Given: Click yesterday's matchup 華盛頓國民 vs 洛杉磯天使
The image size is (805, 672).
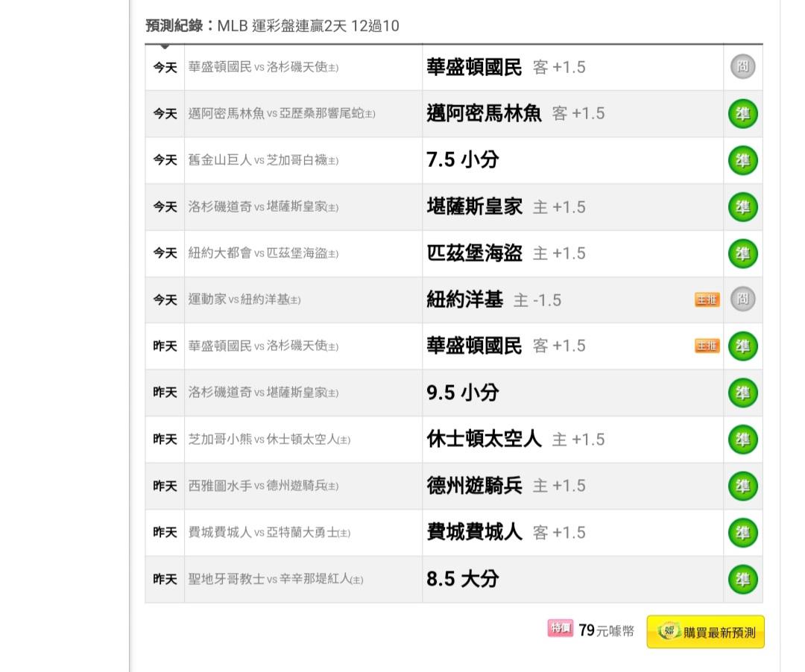Looking at the screenshot, I should tap(263, 346).
